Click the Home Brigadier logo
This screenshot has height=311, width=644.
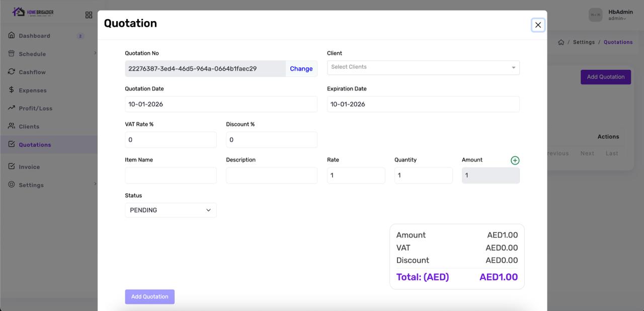pos(33,12)
